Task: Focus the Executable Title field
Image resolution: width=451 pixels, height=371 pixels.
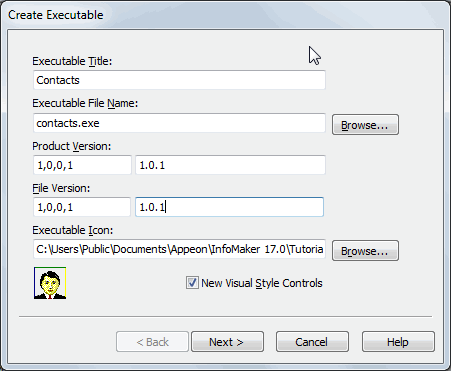Action: click(179, 80)
